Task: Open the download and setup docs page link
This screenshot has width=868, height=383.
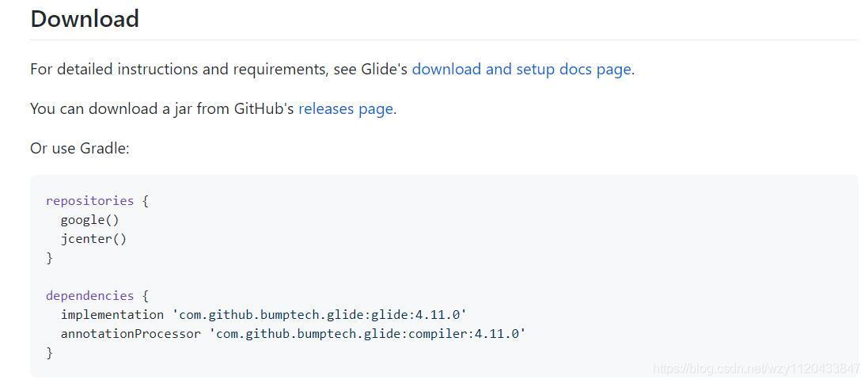Action: point(521,69)
